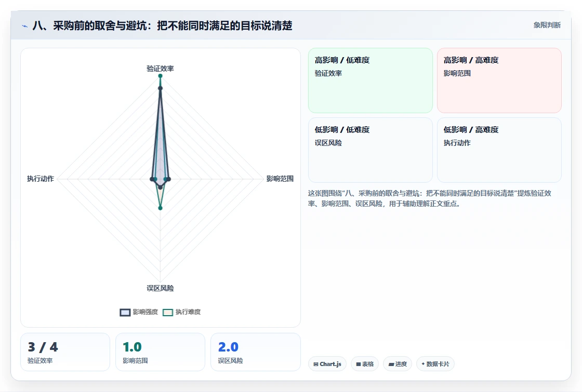Click the top green data point on radar
This screenshot has height=392, width=582.
coord(161,76)
